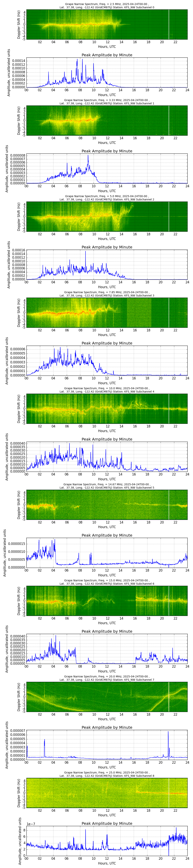Click the Subchannel 1 3.33 MHz title text
Image resolution: width=193 pixels, height=868 pixels.
coord(107,102)
